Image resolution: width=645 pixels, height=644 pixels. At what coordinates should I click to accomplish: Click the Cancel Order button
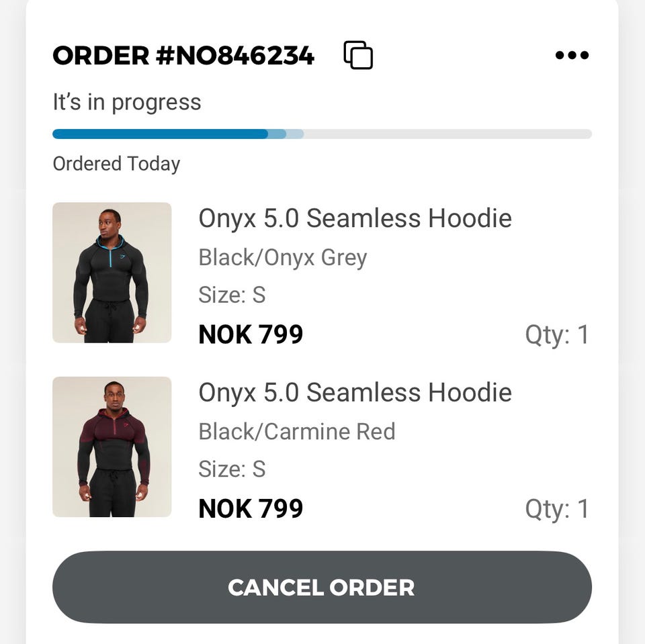[x=322, y=588]
